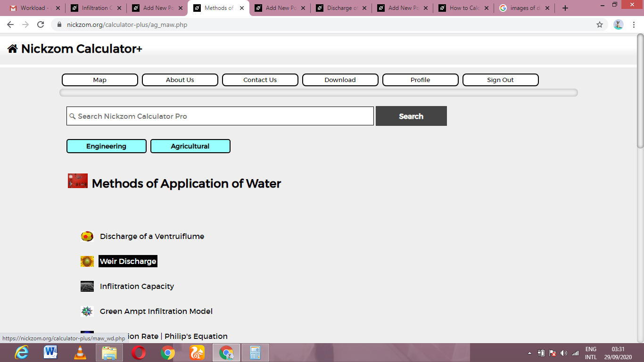Open the highlighted Weir Discharge link
644x362 pixels.
128,261
